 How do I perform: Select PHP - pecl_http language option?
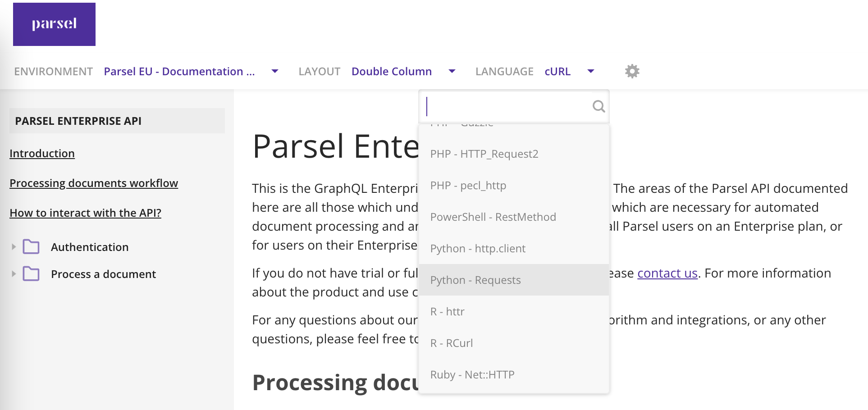point(514,185)
